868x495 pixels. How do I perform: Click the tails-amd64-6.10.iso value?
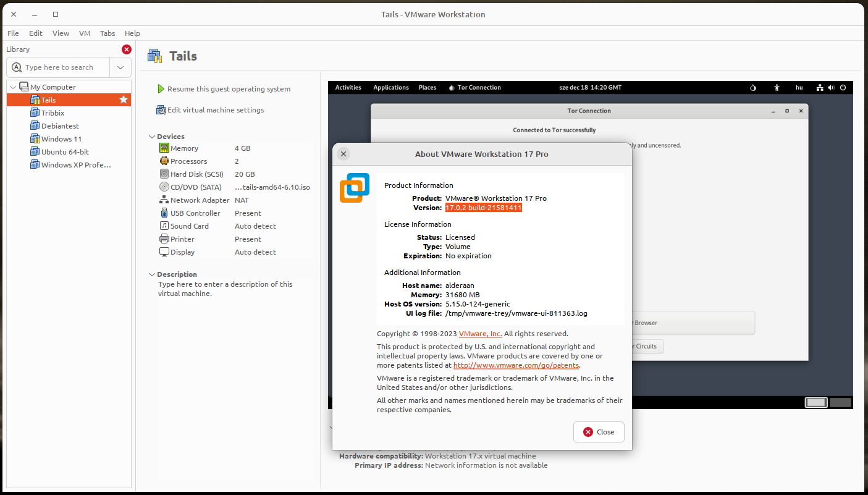click(x=272, y=187)
